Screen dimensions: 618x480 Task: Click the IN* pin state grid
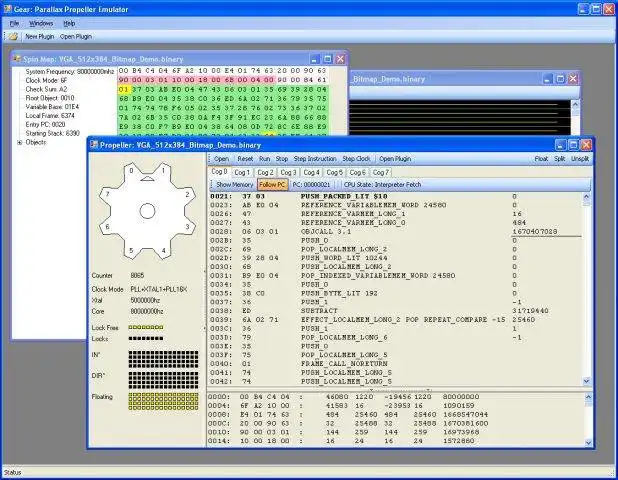[x=164, y=359]
